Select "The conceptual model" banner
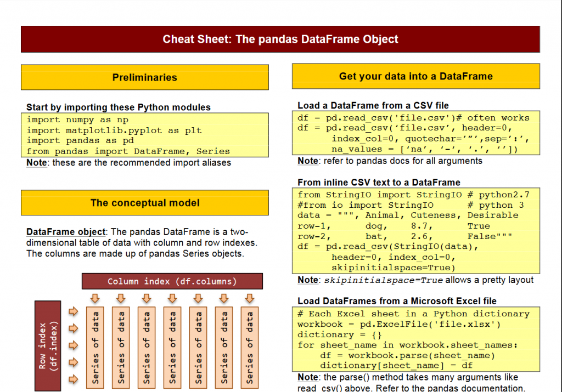The width and height of the screenshot is (562, 392). click(x=144, y=203)
